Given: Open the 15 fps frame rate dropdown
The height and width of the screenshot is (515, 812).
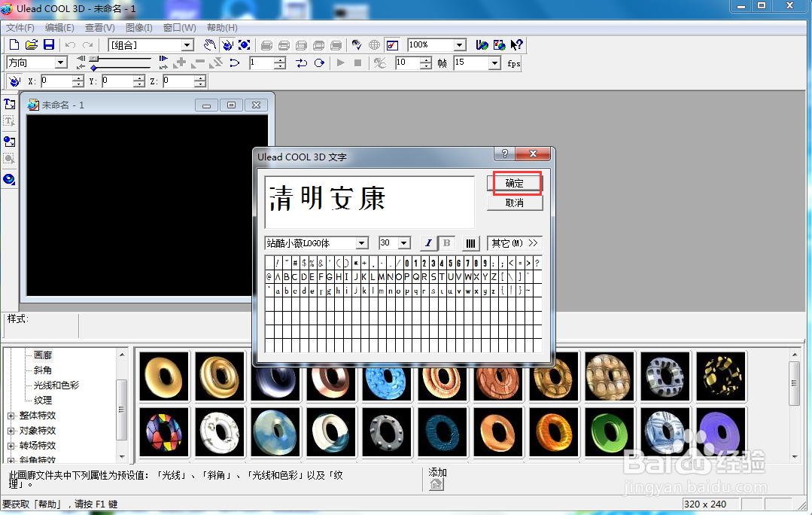Looking at the screenshot, I should point(494,63).
